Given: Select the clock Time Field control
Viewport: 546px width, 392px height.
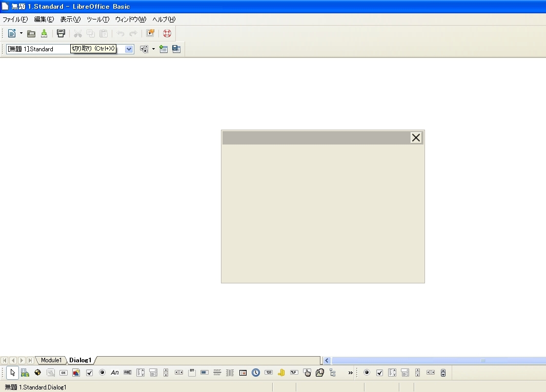Looking at the screenshot, I should tap(256, 373).
